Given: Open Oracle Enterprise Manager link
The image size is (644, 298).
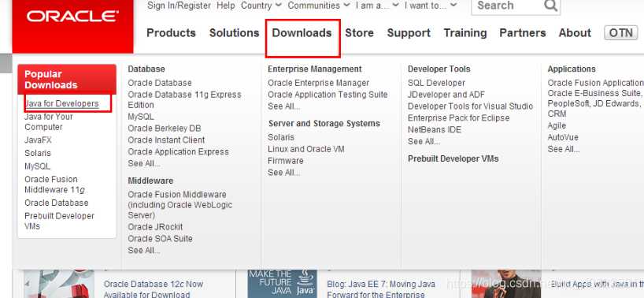Looking at the screenshot, I should coord(318,83).
